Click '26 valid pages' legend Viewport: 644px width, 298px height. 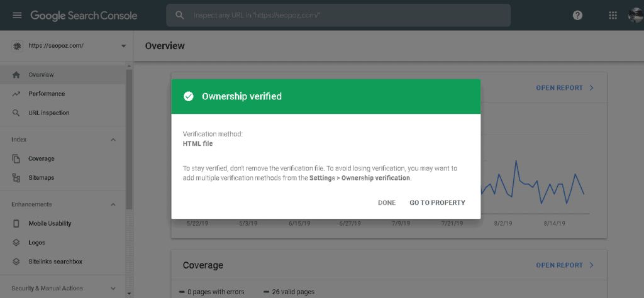(x=289, y=292)
